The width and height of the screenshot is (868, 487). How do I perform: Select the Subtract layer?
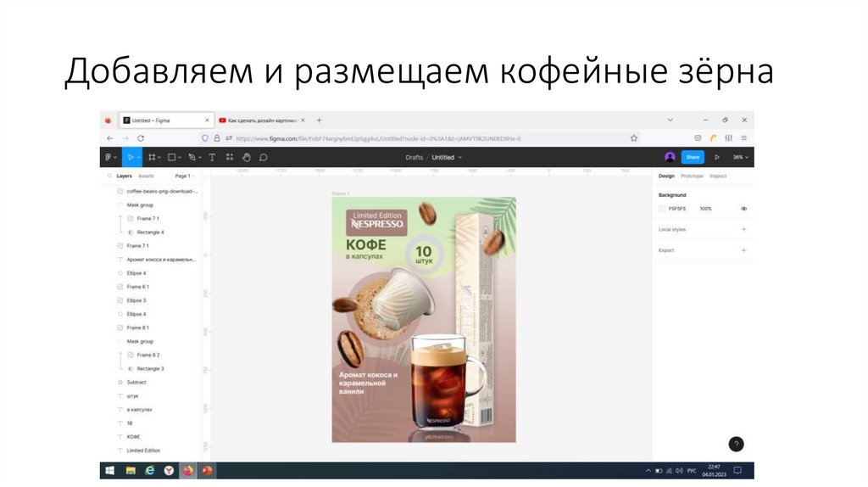coord(136,383)
